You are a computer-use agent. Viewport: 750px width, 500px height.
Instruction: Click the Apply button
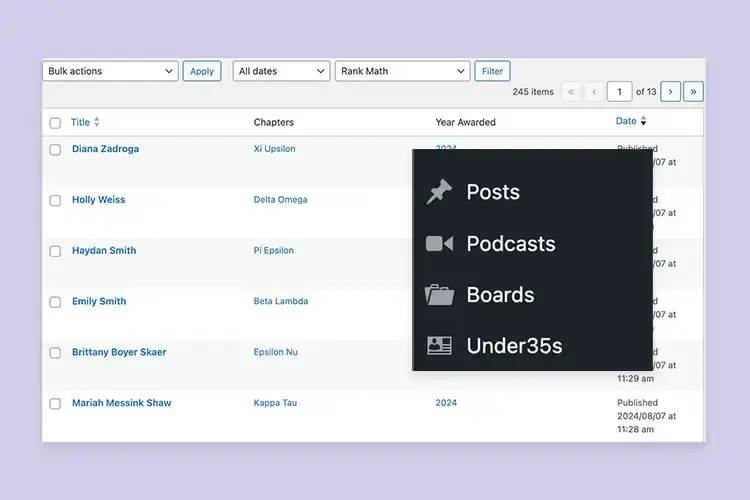coord(202,71)
